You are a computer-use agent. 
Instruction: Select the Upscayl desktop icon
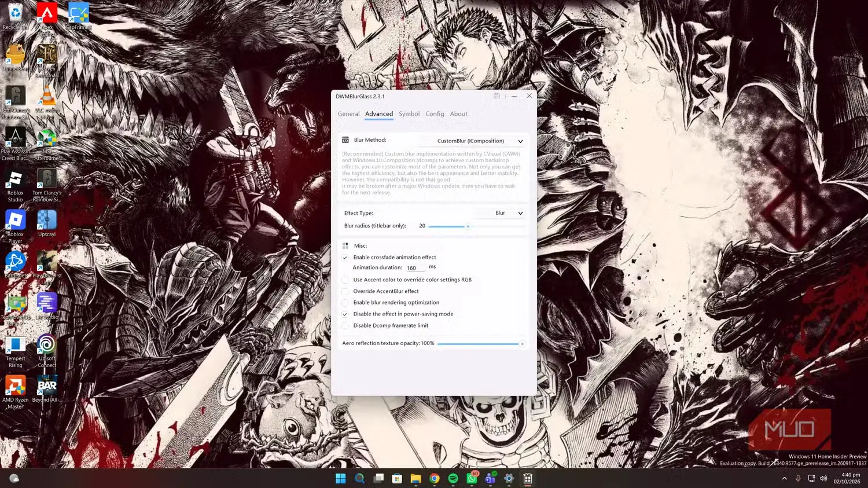tap(47, 223)
